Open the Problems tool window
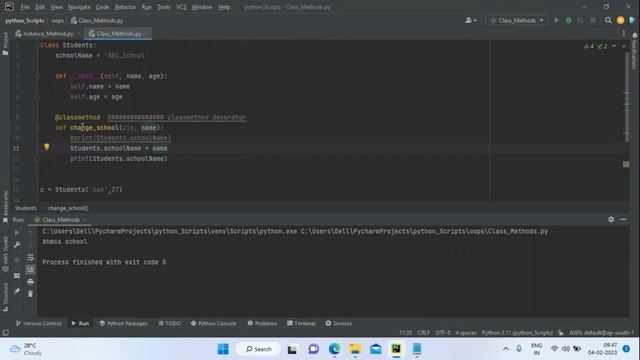640x360 pixels. coord(262,323)
